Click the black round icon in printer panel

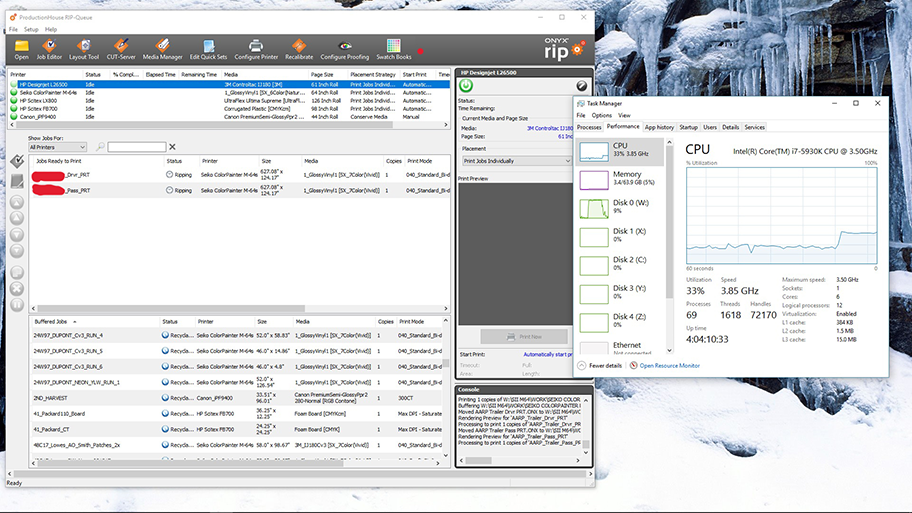(581, 86)
